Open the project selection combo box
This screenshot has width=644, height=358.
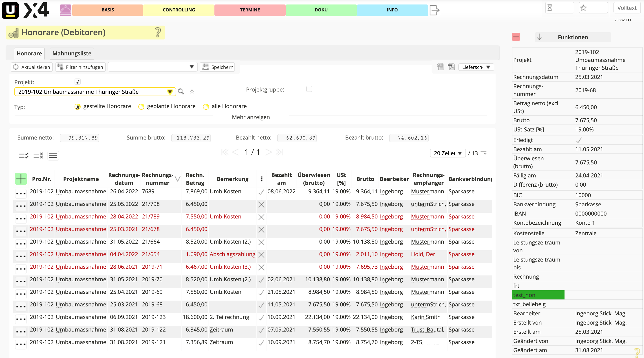pos(170,92)
